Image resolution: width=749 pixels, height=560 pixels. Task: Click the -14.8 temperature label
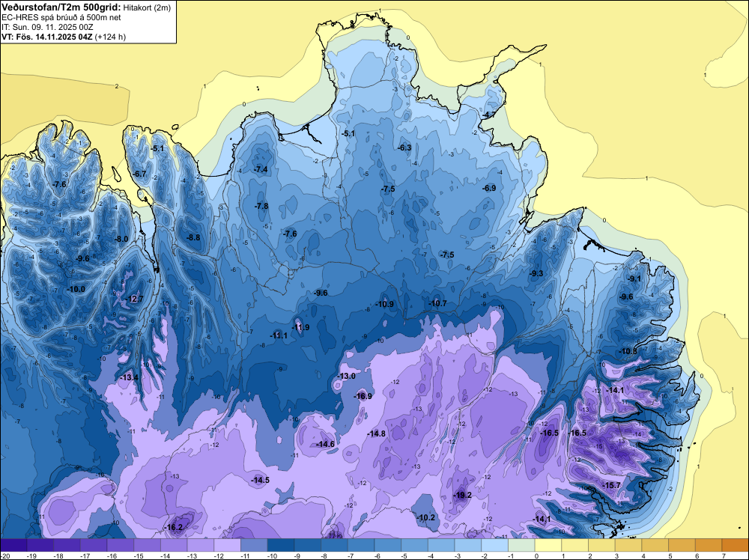pyautogui.click(x=377, y=433)
